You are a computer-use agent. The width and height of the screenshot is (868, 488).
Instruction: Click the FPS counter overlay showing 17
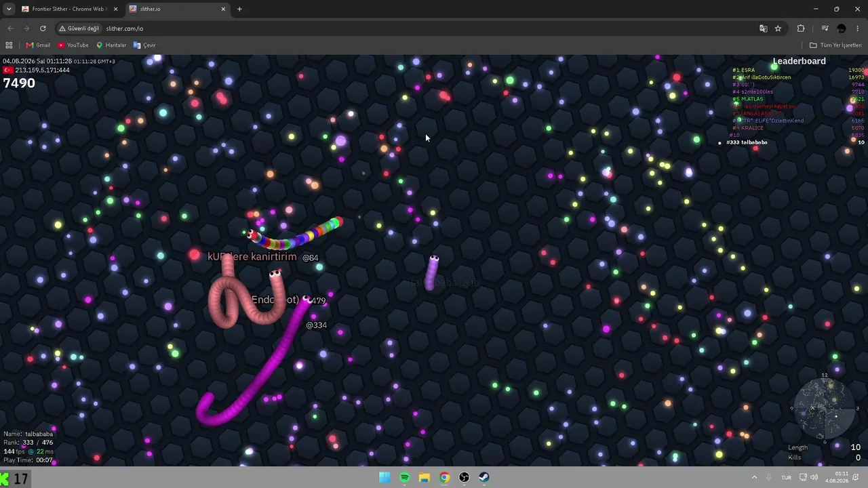click(15, 479)
